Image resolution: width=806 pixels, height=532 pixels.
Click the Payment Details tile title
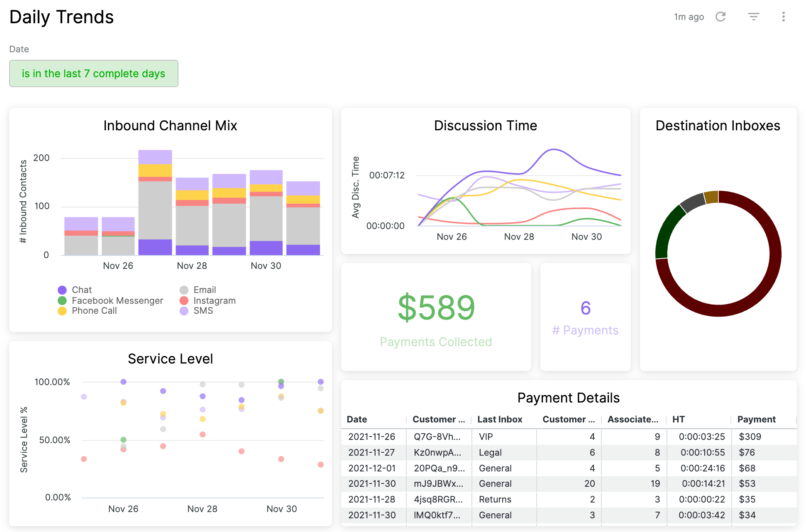click(x=569, y=398)
